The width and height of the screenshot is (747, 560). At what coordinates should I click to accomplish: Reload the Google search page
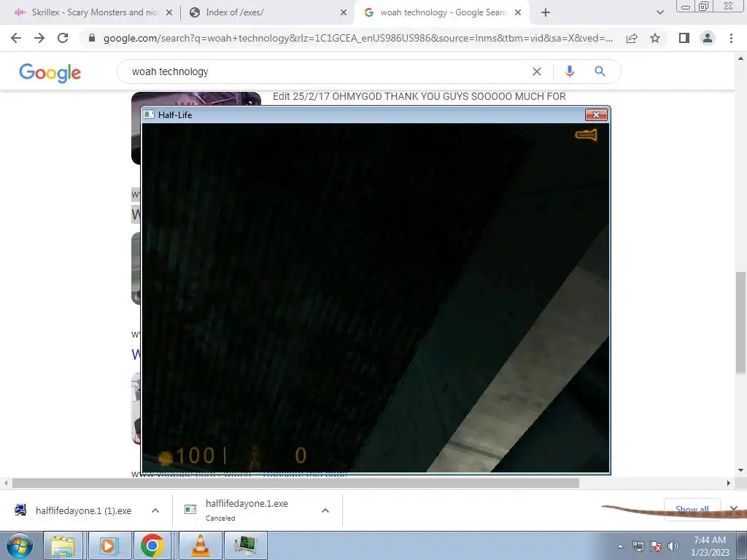63,38
